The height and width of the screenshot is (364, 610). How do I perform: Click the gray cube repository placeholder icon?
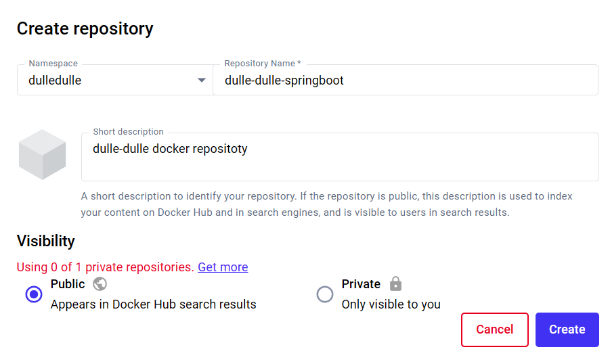click(42, 154)
